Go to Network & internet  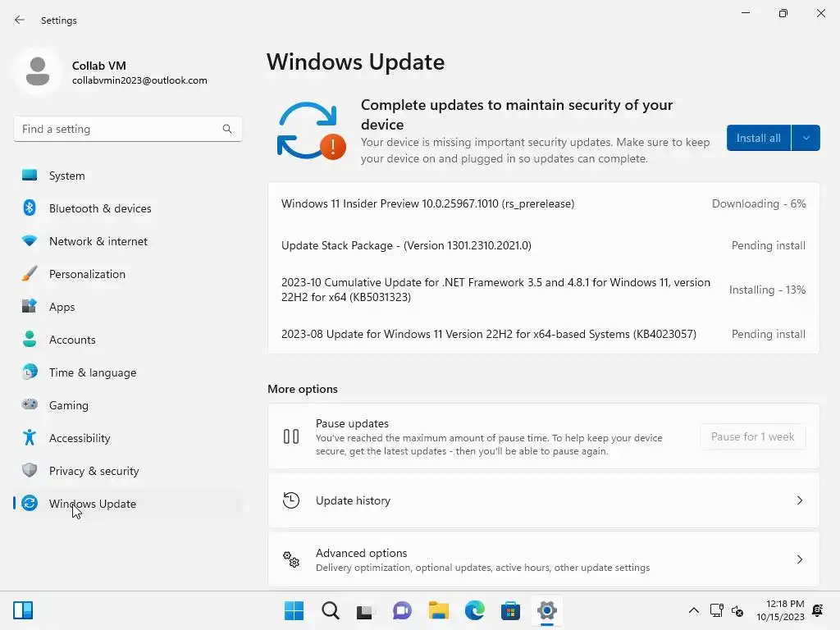pos(127,240)
